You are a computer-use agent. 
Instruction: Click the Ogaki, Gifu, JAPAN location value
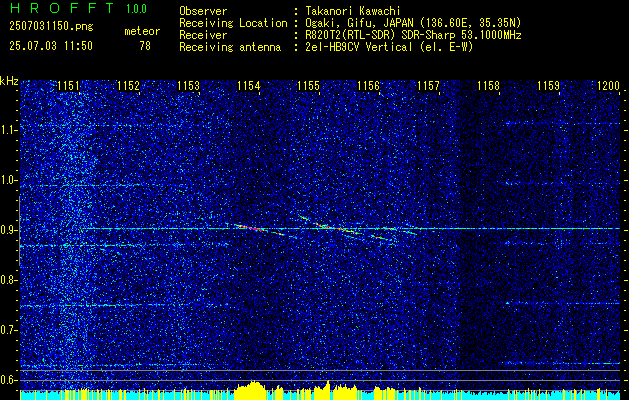[413, 23]
